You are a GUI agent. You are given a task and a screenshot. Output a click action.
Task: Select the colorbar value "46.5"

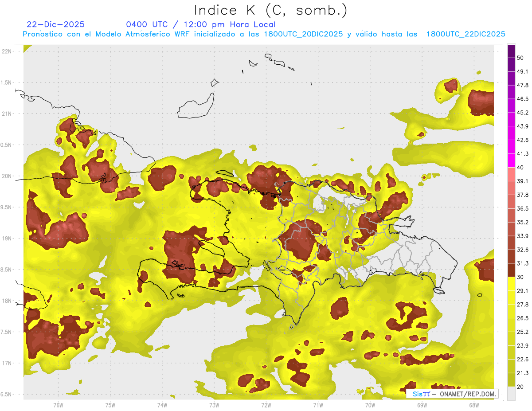(522, 99)
